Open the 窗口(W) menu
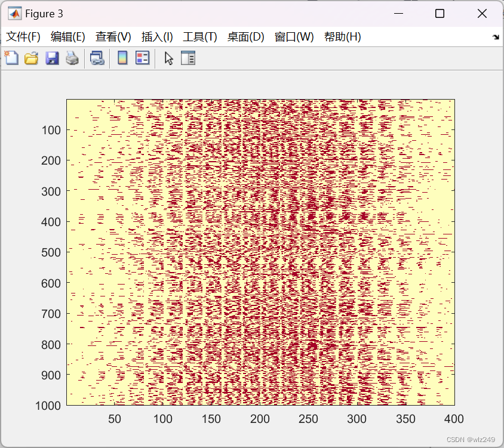Image resolution: width=504 pixels, height=448 pixels. pos(294,36)
